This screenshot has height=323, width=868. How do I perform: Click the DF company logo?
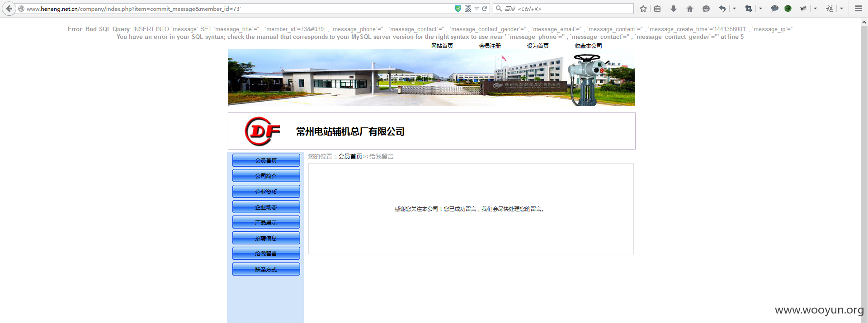coord(263,131)
